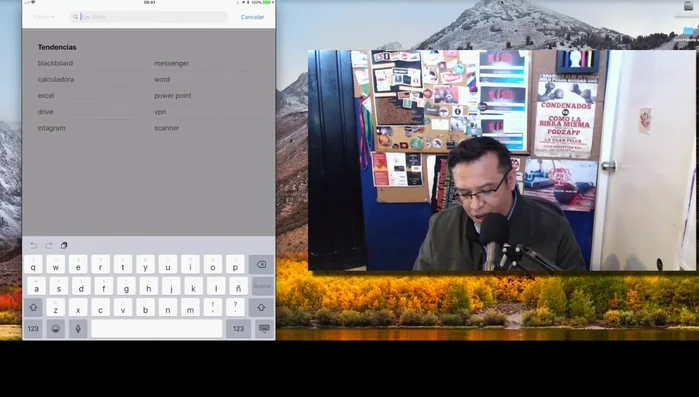Tap the exclamation comma key
Viewport: 699px width, 397px height.
coord(213,307)
